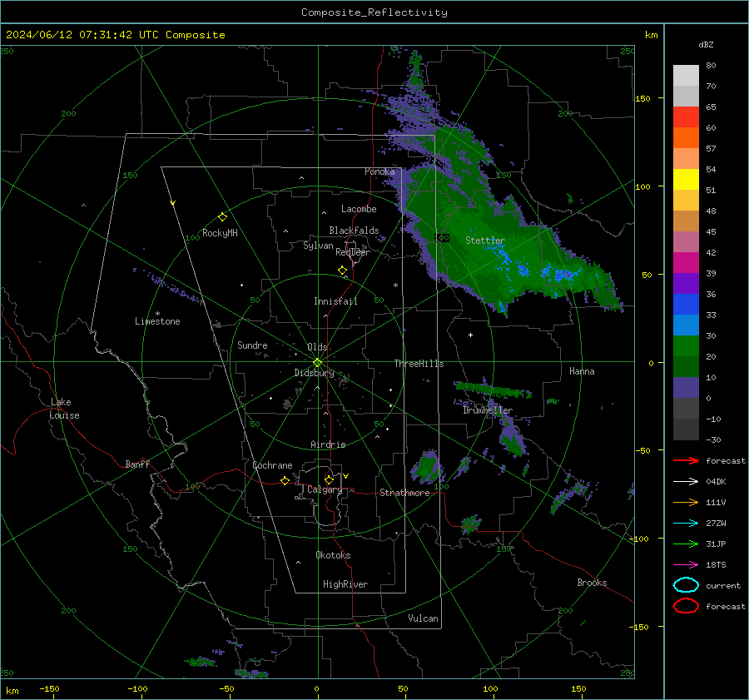Click the Stettler city label

pyautogui.click(x=485, y=241)
